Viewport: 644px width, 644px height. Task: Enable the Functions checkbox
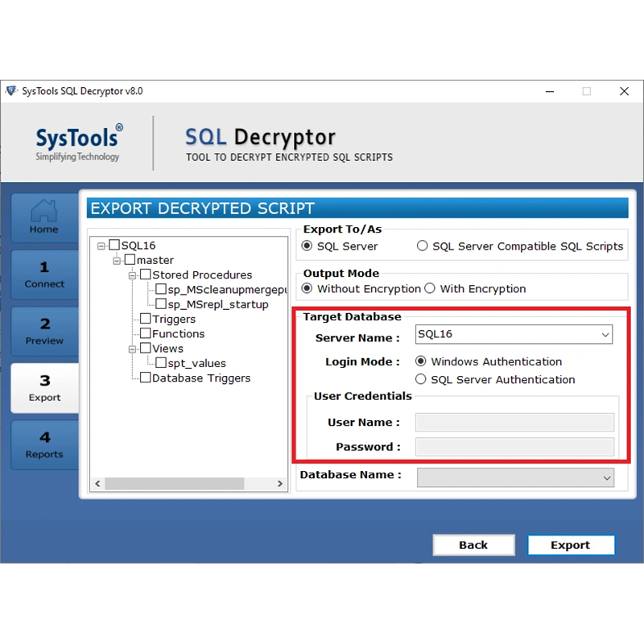tap(146, 333)
